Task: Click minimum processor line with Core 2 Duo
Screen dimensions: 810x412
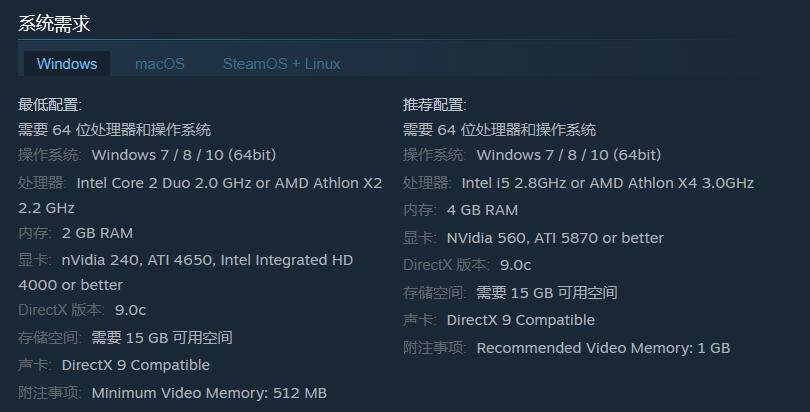Action: 200,183
